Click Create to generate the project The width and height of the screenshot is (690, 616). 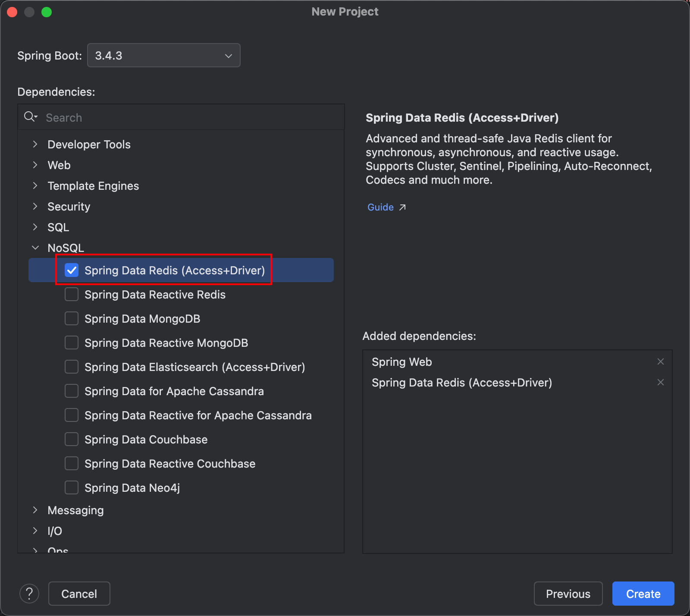tap(643, 594)
